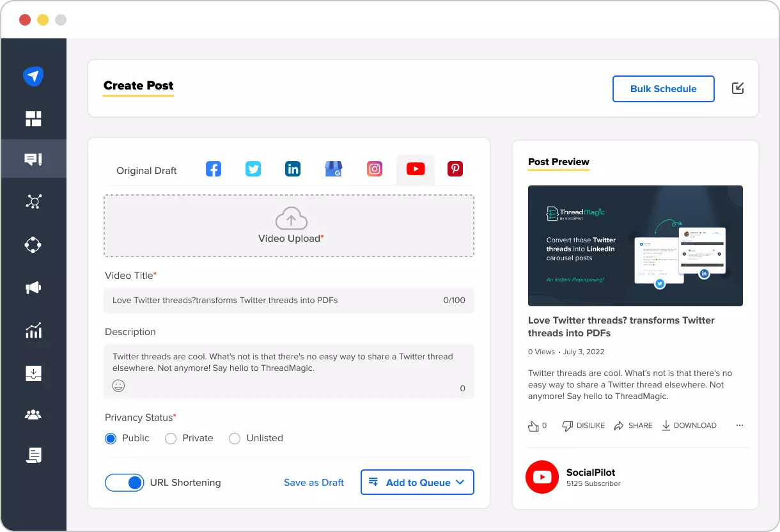780x532 pixels.
Task: Disable the URL Shortening toggle
Action: pos(125,483)
